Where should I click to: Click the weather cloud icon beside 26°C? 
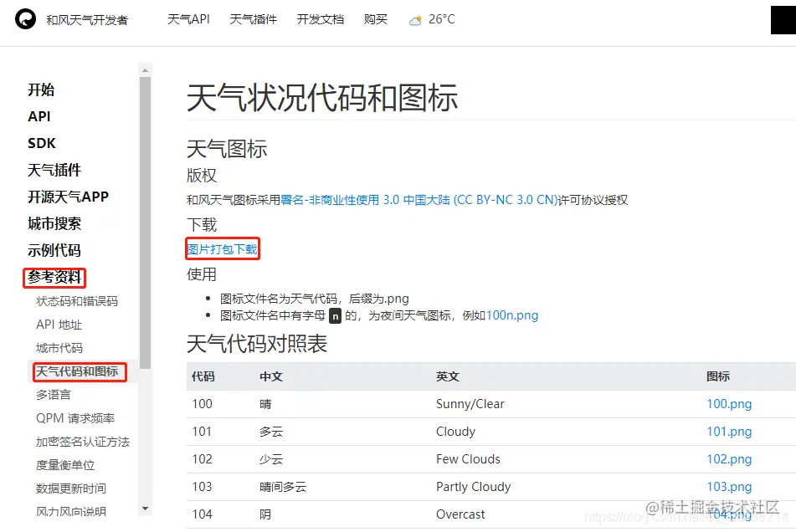415,20
